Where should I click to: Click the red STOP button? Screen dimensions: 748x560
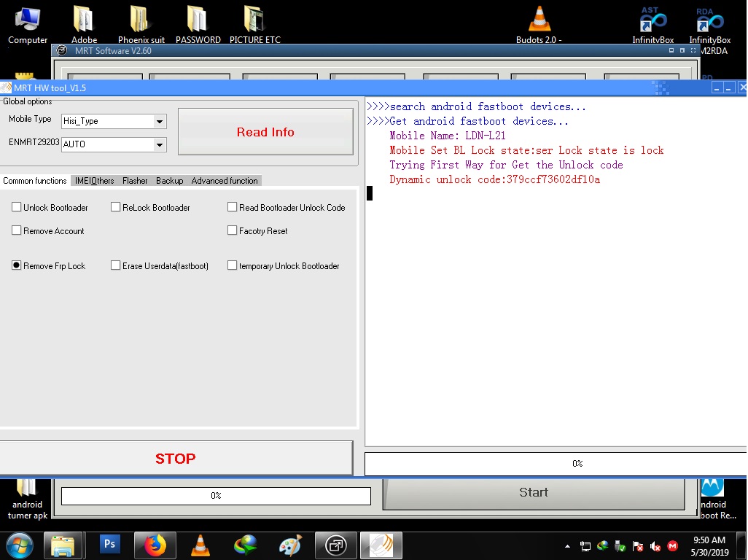176,459
